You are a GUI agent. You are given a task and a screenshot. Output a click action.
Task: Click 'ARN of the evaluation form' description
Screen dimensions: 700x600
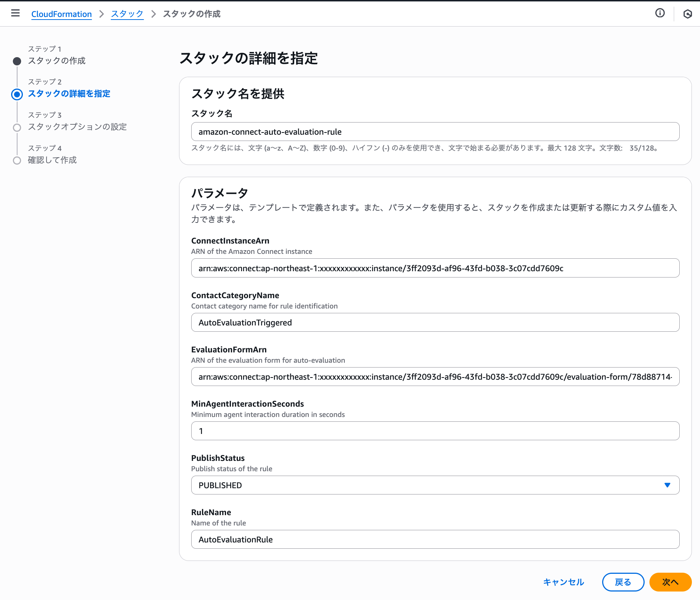(268, 361)
